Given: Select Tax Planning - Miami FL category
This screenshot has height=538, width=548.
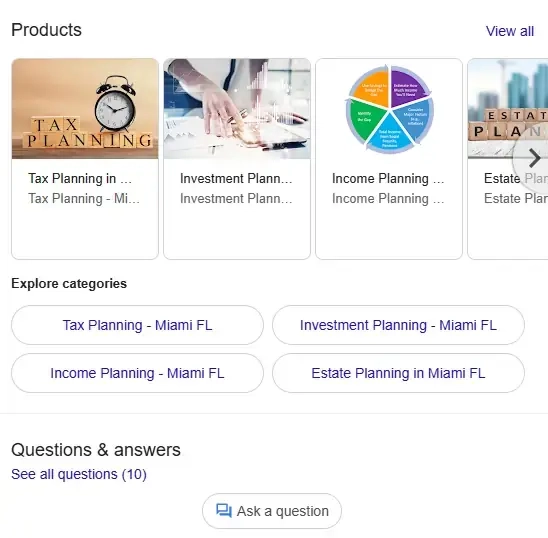Looking at the screenshot, I should click(x=137, y=325).
